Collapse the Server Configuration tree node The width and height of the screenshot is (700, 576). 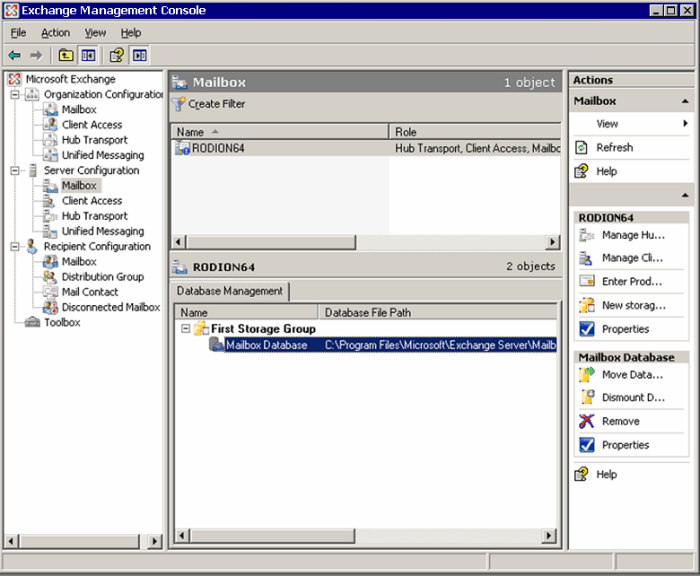[16, 171]
